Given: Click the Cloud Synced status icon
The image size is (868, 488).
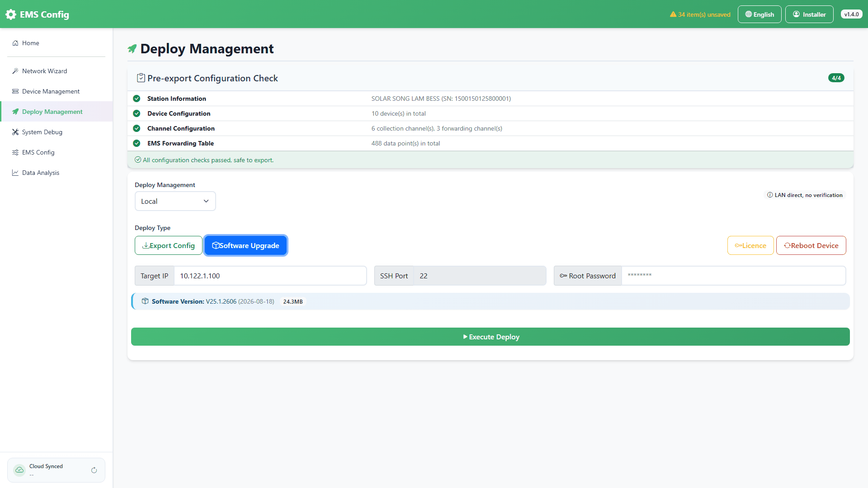Looking at the screenshot, I should click(19, 470).
